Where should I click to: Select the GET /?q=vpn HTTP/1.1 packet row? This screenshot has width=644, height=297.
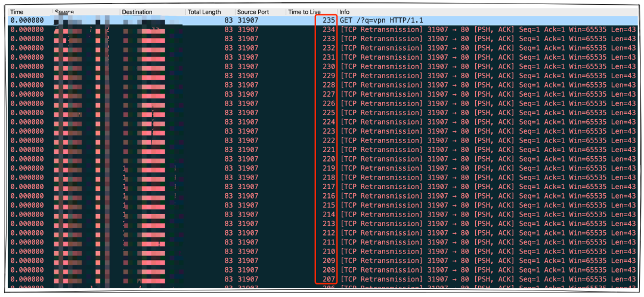click(382, 20)
